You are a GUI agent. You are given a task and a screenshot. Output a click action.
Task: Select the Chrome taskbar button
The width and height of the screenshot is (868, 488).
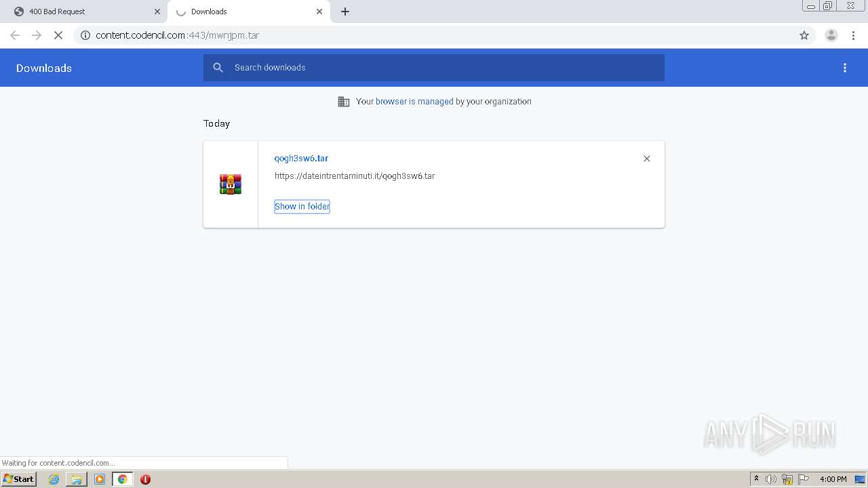[123, 479]
